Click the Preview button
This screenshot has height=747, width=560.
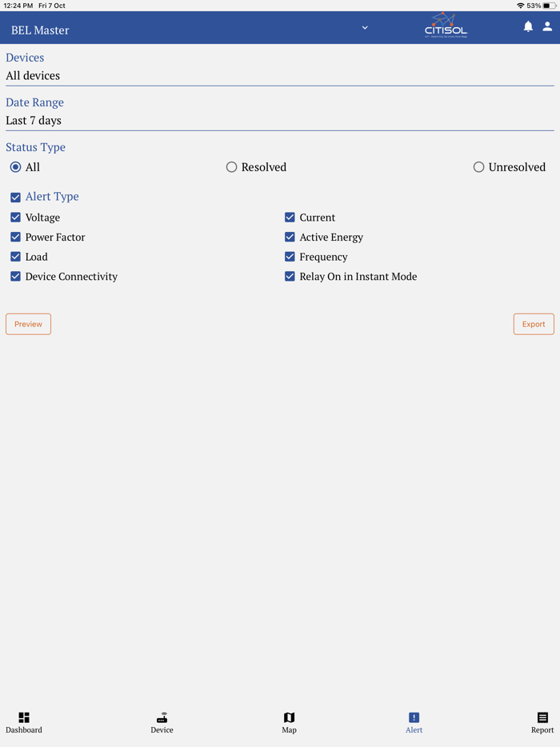[28, 324]
